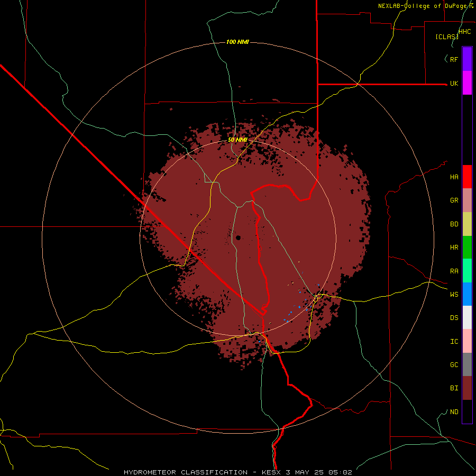Click the 'BD' legend label

click(x=454, y=224)
